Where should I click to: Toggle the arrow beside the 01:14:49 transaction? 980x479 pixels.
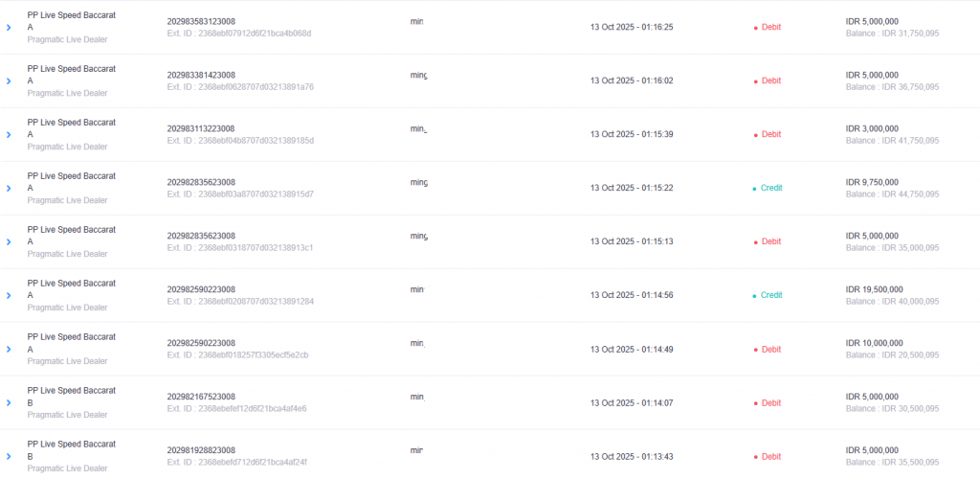click(x=9, y=350)
